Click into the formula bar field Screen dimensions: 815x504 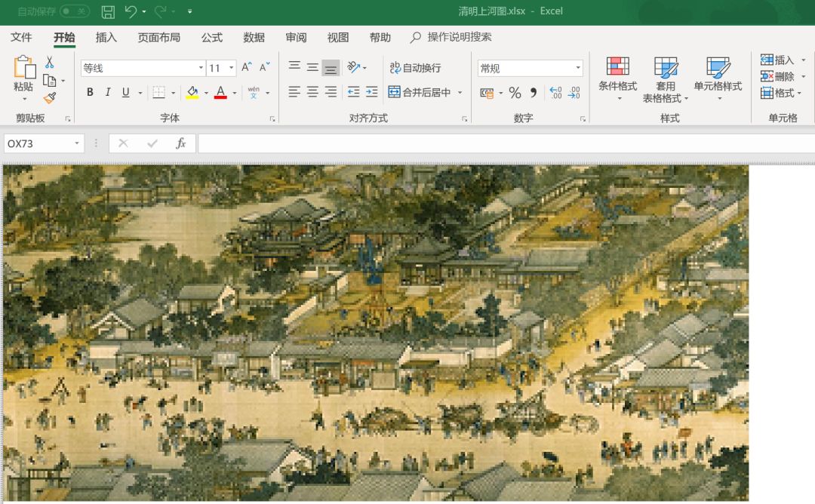click(506, 143)
